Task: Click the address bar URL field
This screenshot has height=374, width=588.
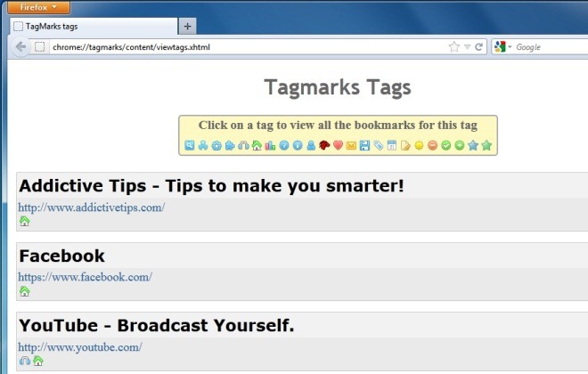Action: 248,47
